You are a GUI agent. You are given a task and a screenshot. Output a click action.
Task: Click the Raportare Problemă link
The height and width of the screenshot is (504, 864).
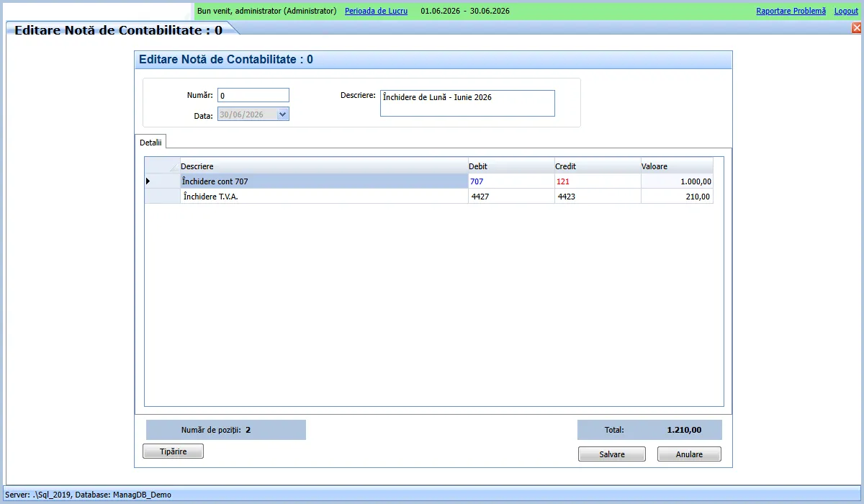click(791, 11)
